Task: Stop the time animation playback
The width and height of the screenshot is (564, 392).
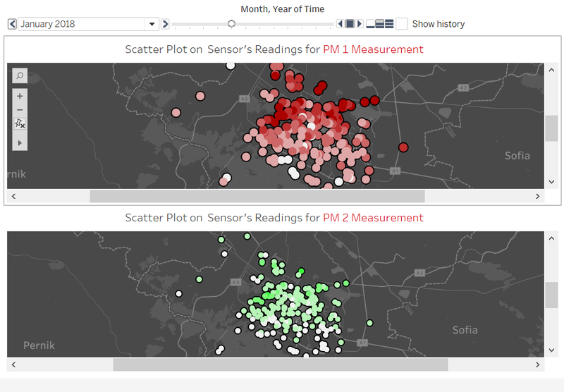Action: [x=350, y=24]
